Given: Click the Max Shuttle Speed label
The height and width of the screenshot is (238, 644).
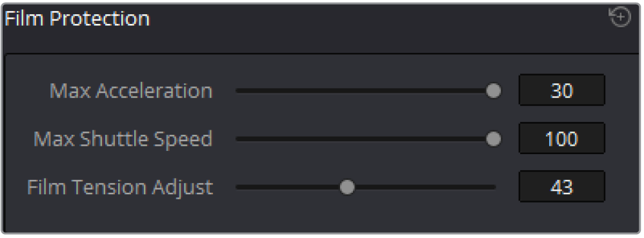Looking at the screenshot, I should (x=123, y=139).
